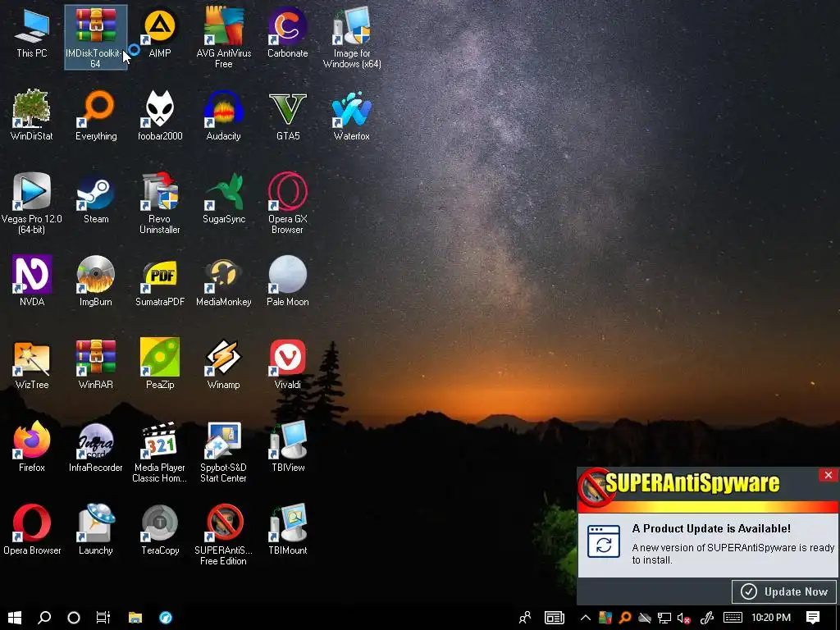The width and height of the screenshot is (840, 630).
Task: Select the NVDA shortcut icon
Action: click(32, 282)
